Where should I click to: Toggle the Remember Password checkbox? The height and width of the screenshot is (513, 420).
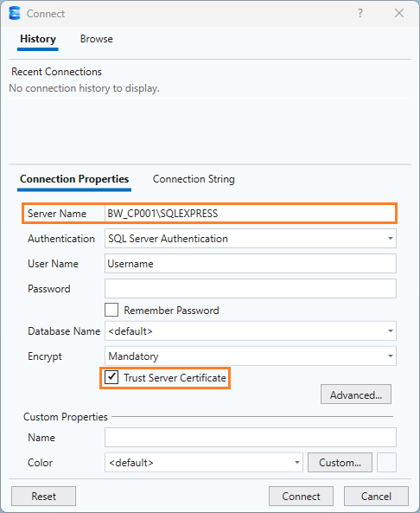pyautogui.click(x=111, y=310)
